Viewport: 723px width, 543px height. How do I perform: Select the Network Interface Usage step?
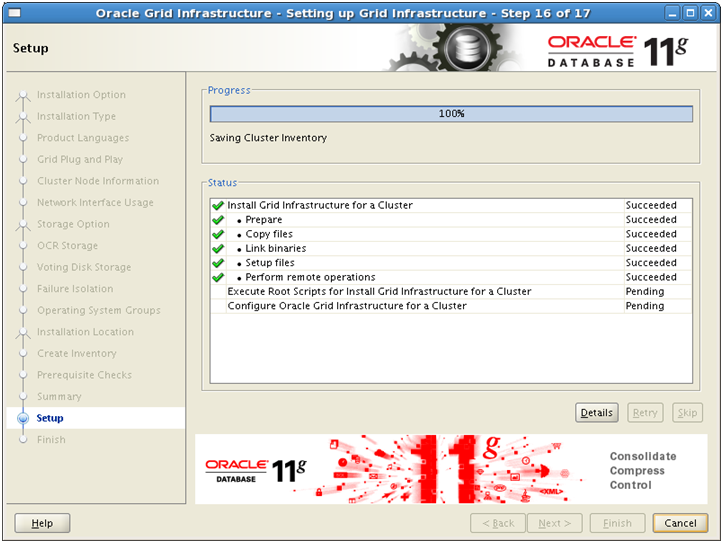point(95,202)
